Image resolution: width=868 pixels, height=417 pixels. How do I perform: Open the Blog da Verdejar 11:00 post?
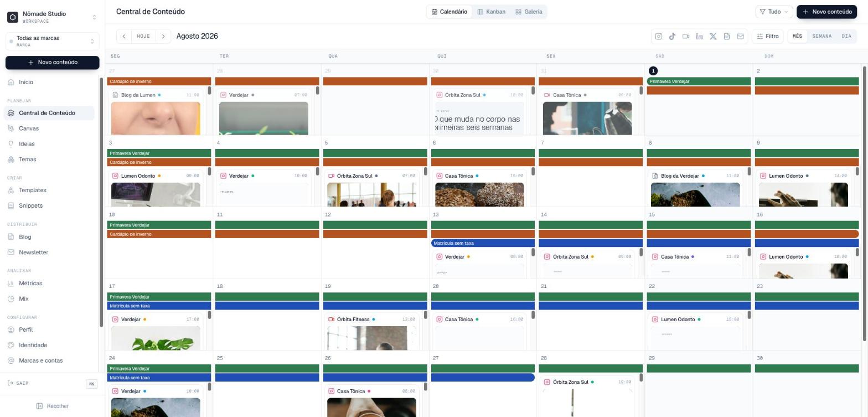point(695,188)
